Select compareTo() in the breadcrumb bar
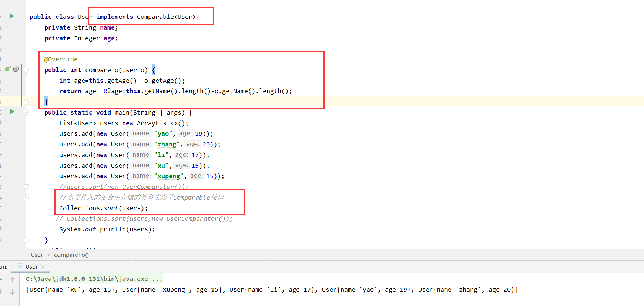The height and width of the screenshot is (306, 644). coord(71,255)
